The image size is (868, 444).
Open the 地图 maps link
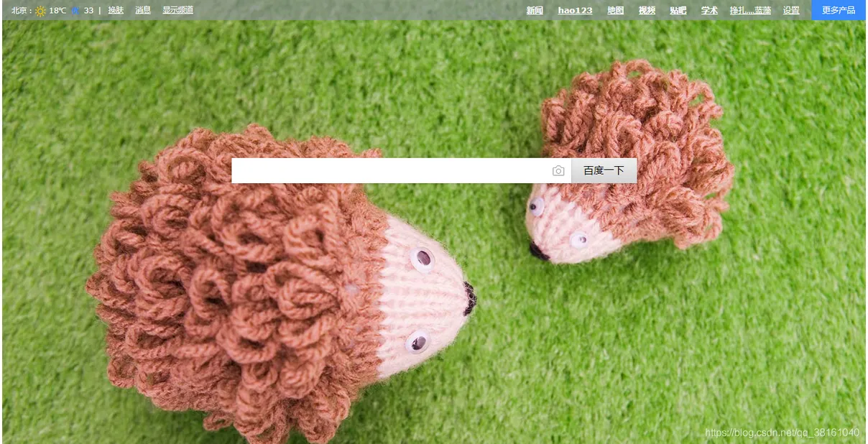[x=616, y=11]
